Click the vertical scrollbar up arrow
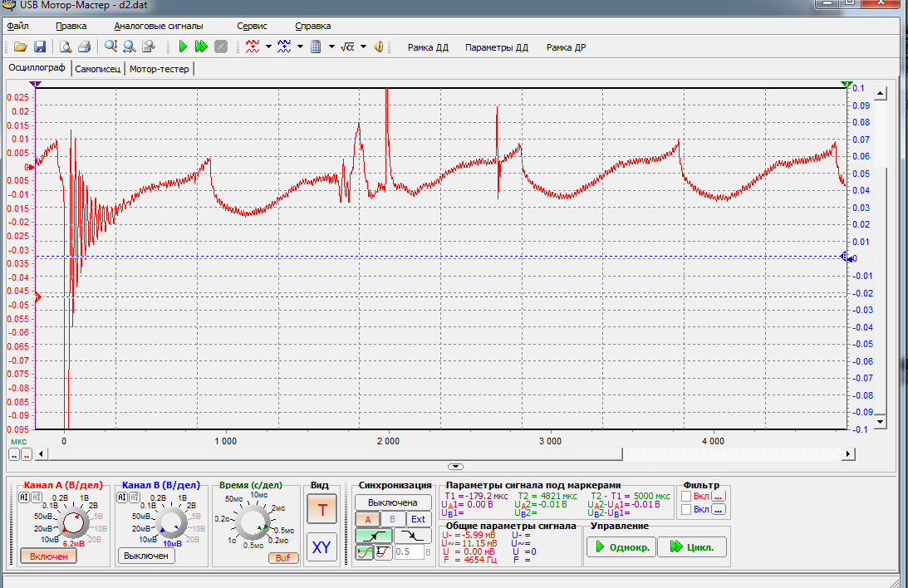Viewport: 908px width, 588px height. click(881, 94)
